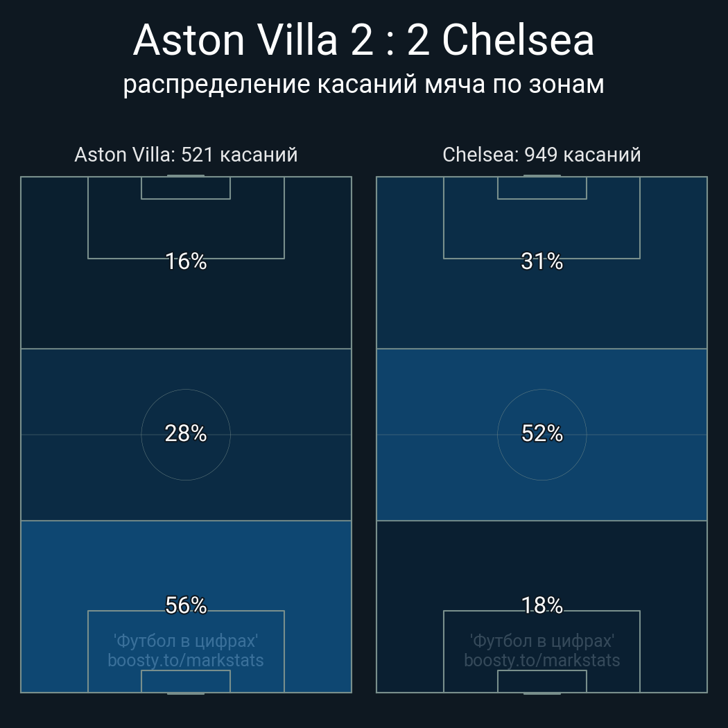Choose Chelsea's 18% defensive zone label
The height and width of the screenshot is (728, 728).
[x=541, y=605]
